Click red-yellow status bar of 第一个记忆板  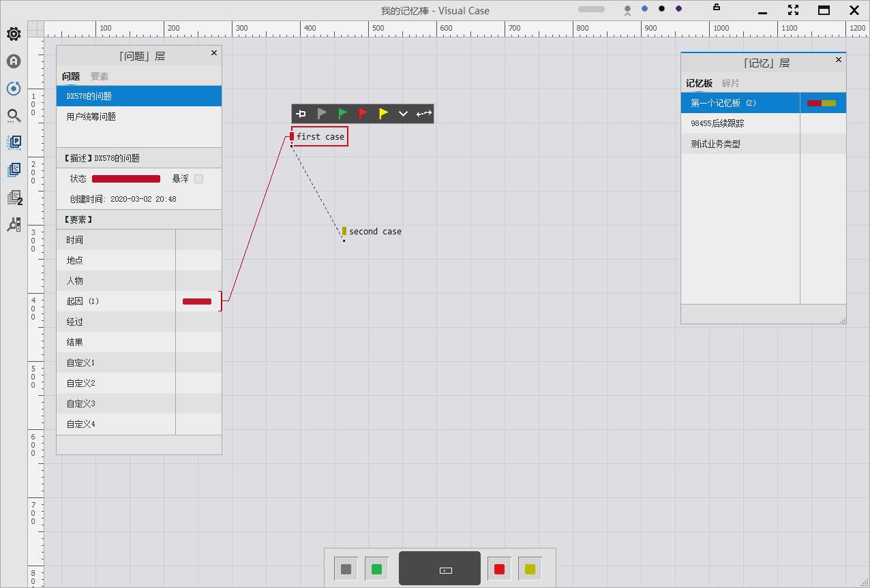(x=822, y=103)
